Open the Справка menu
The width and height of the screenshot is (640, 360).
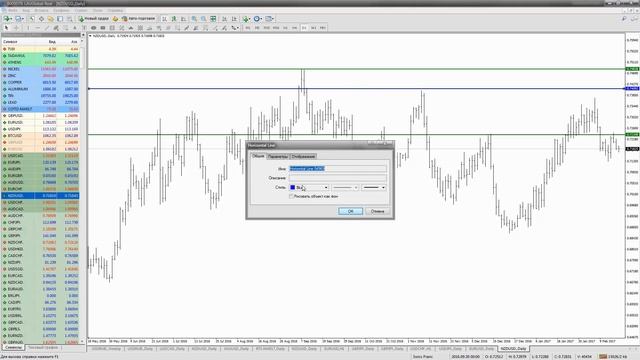point(116,10)
